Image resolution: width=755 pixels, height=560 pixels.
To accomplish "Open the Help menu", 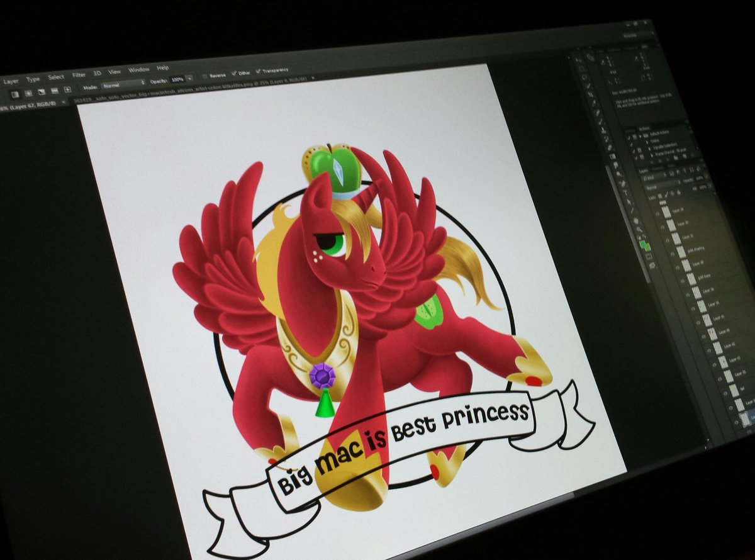I will coord(163,68).
